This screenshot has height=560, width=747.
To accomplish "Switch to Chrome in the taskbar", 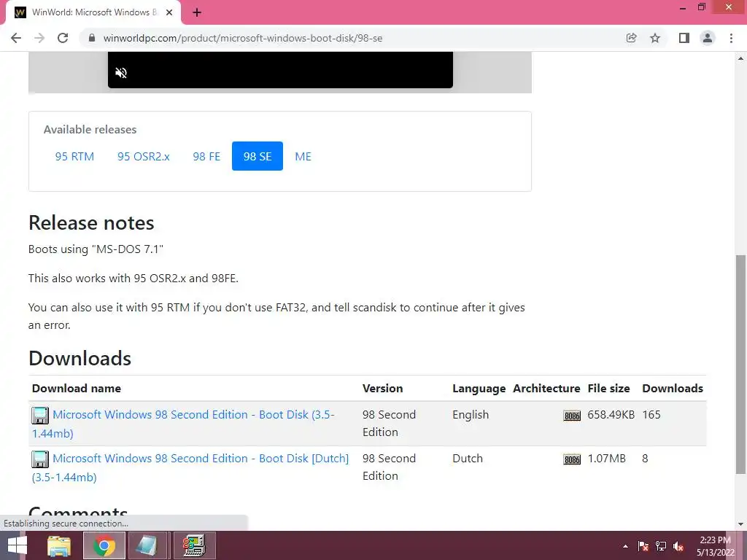I will coord(104,545).
